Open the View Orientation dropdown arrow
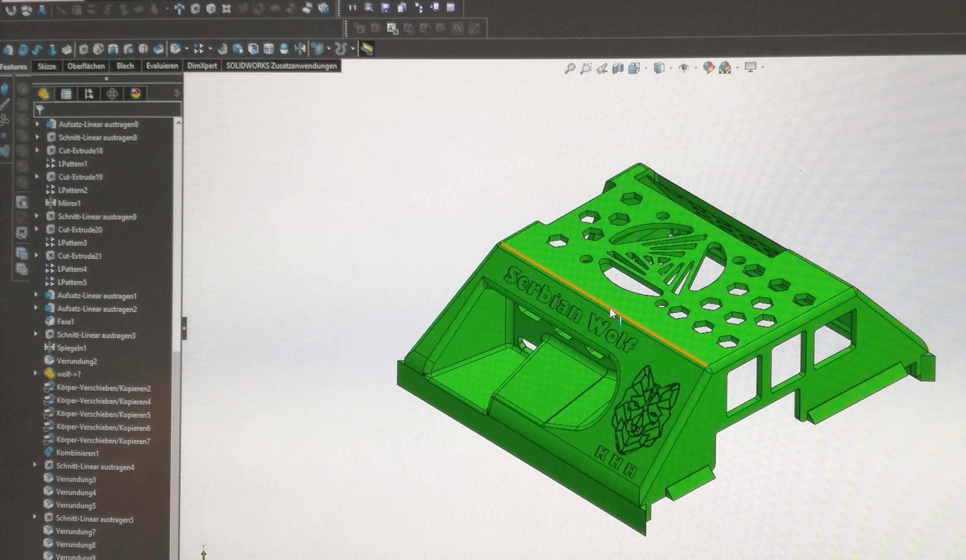This screenshot has height=560, width=966. coord(646,68)
